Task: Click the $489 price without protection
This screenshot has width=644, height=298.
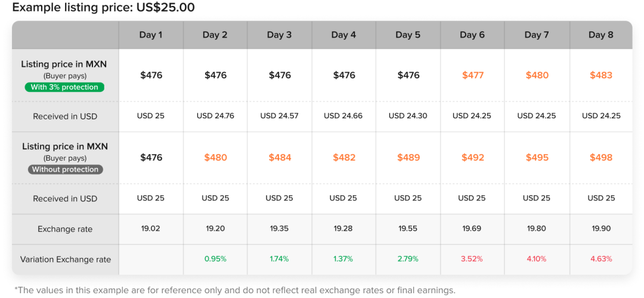Action: click(408, 158)
